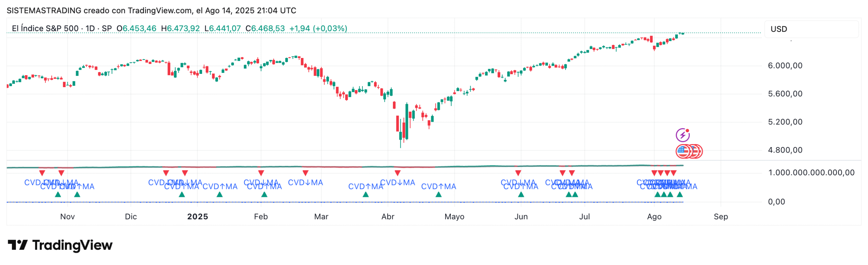Open the US flag economic event icon
Screen dimensions: 868x265
(x=683, y=151)
